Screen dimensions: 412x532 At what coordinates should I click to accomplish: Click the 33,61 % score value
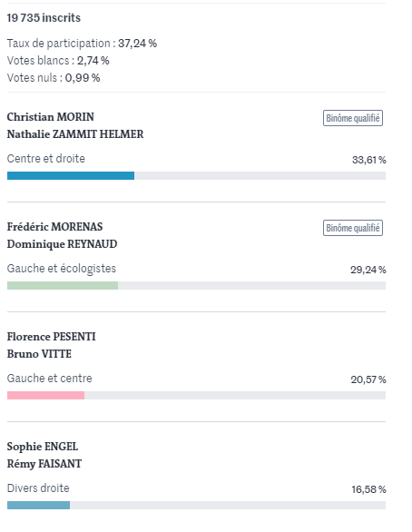tap(369, 160)
